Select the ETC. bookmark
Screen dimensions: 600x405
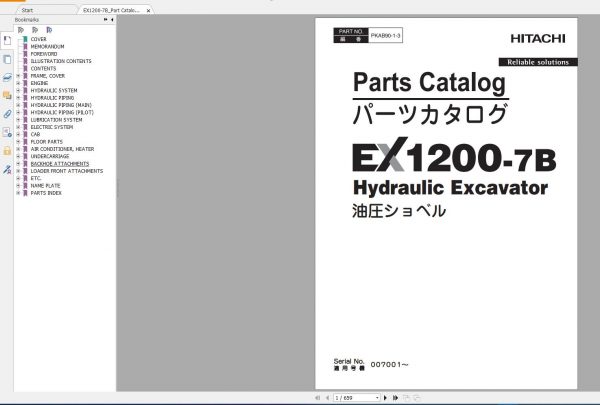[x=36, y=178]
